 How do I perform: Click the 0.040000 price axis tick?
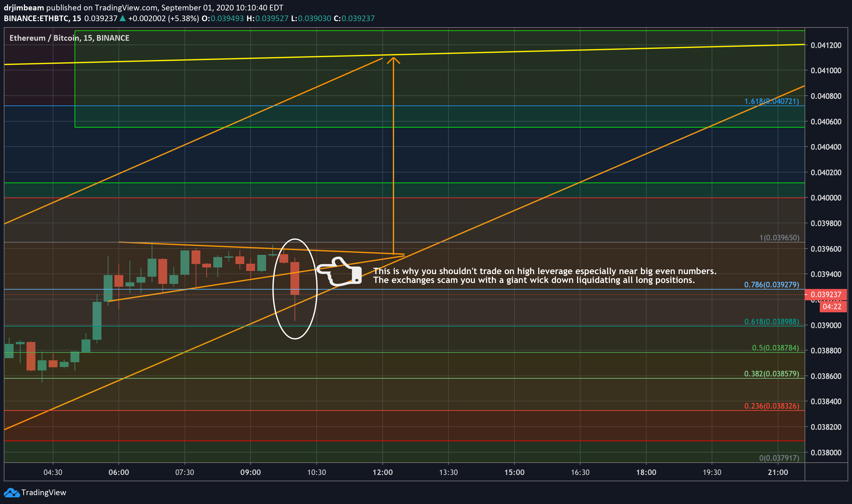click(x=826, y=198)
